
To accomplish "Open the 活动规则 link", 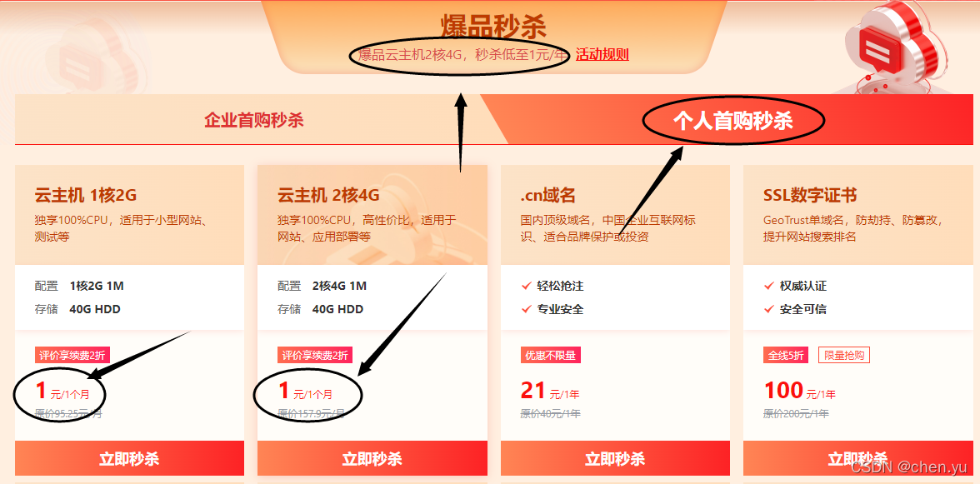I will coord(602,55).
